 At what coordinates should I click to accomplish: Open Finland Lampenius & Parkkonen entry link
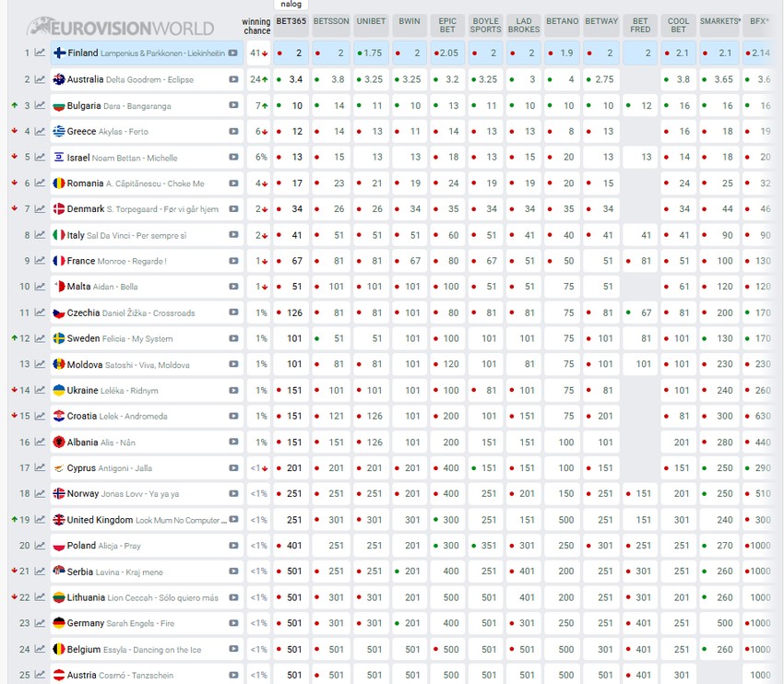[x=146, y=53]
